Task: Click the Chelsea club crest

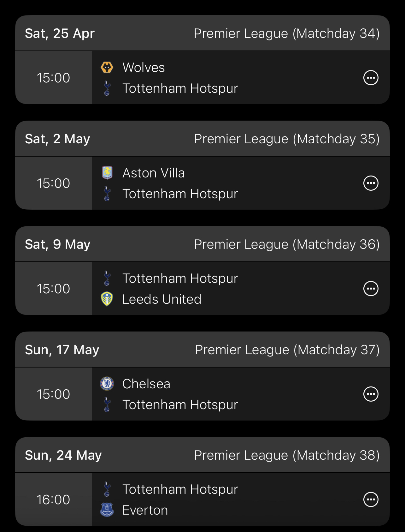Action: pos(107,384)
